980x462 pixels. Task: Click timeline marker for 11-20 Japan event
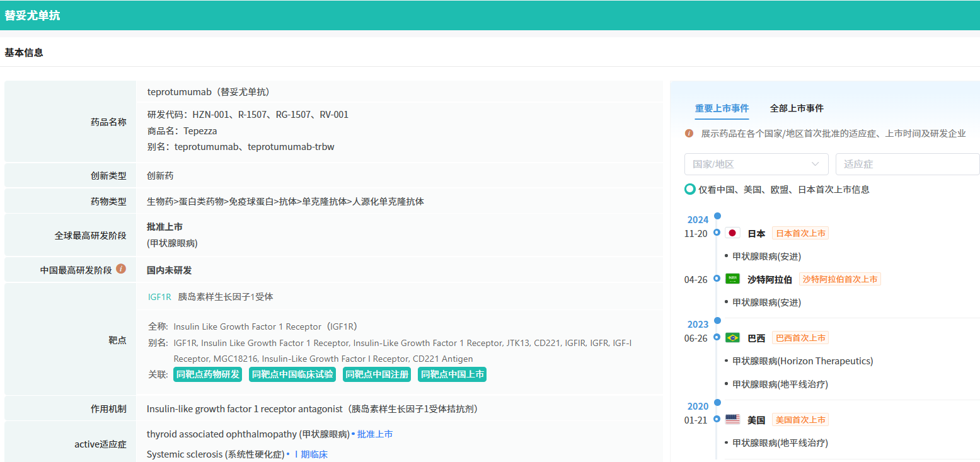coord(717,233)
